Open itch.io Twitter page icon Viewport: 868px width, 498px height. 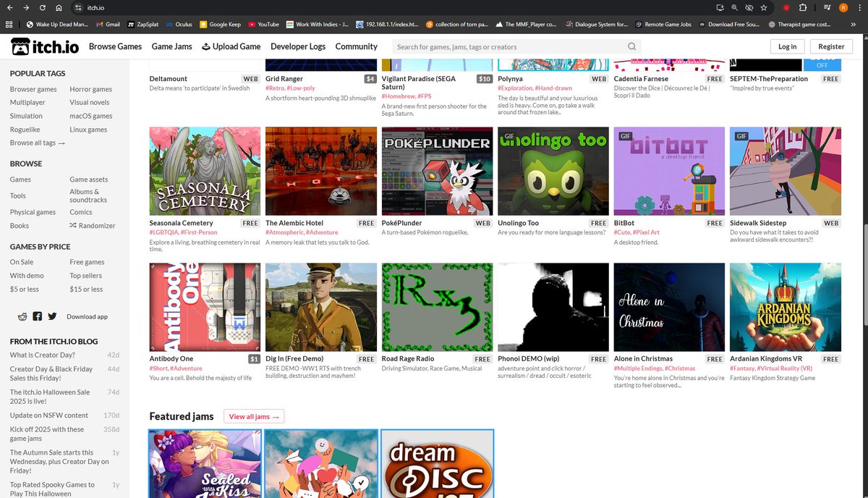pyautogui.click(x=52, y=316)
